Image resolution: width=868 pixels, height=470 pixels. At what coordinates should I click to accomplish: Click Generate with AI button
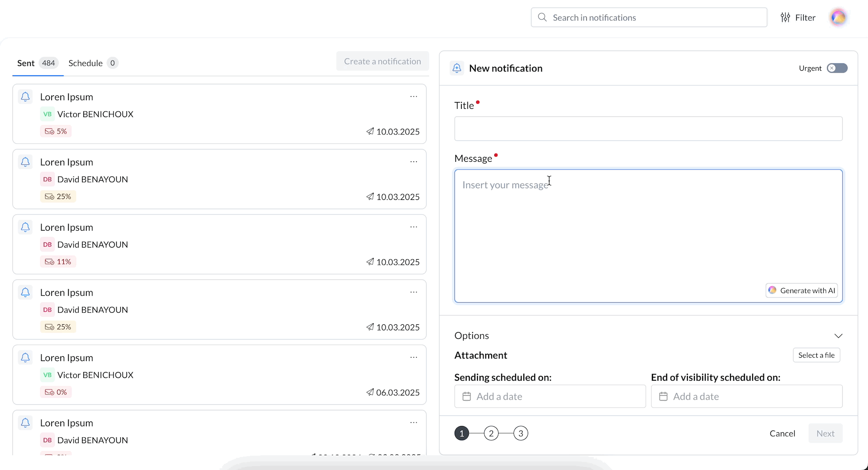[802, 290]
